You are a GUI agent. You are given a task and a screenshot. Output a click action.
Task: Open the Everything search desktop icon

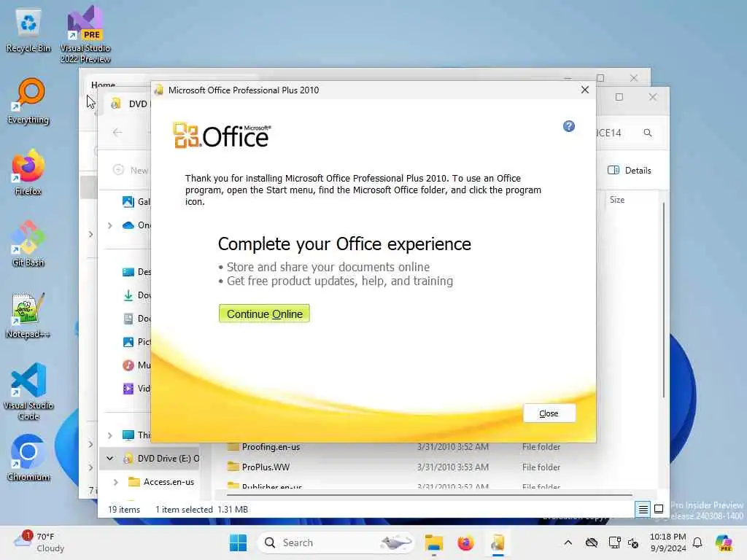28,101
